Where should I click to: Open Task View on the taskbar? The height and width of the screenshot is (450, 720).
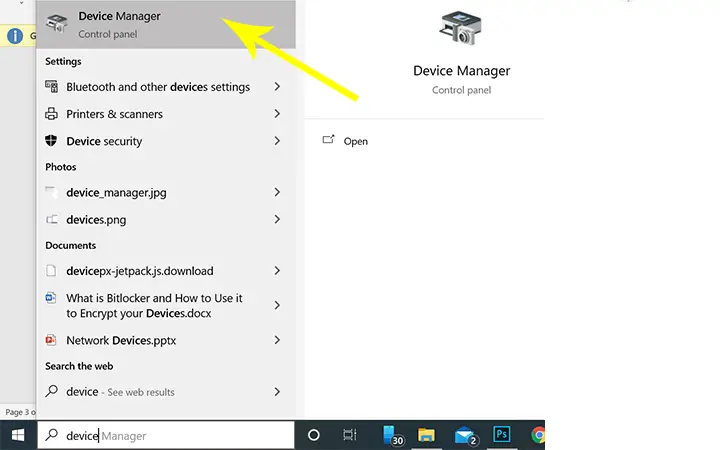point(350,434)
